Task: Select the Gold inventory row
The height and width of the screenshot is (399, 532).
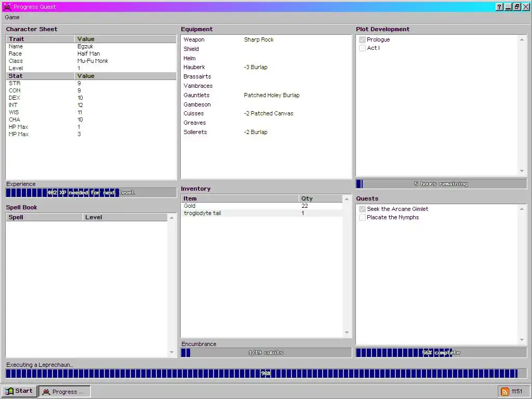Action: click(x=262, y=206)
